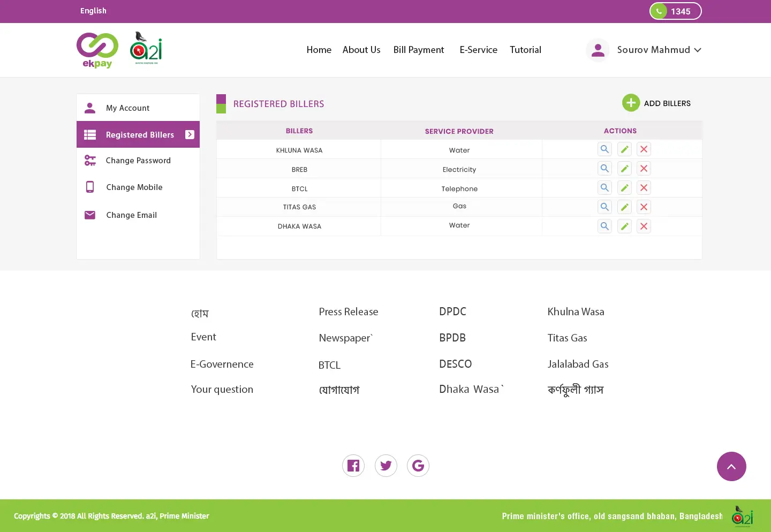The image size is (771, 532).
Task: Click the Registered Billers arrow indicator
Action: 190,134
